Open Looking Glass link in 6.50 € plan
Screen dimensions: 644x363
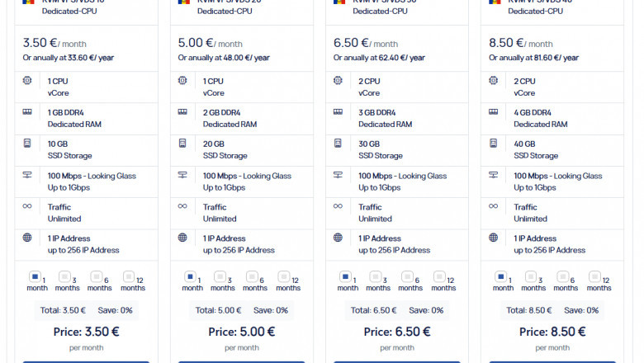click(x=423, y=176)
